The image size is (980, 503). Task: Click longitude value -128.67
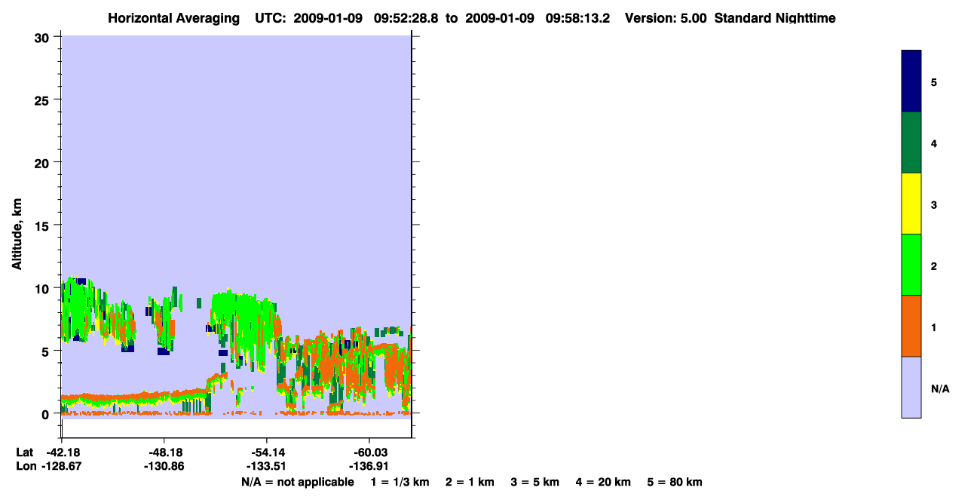click(x=62, y=467)
